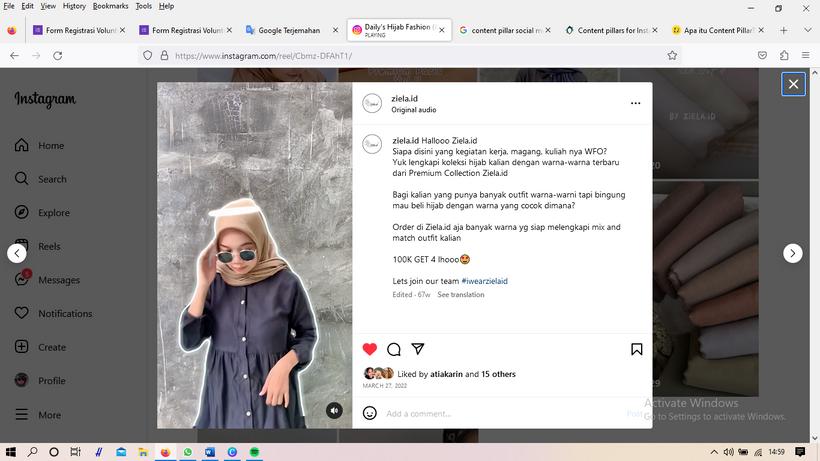Open the three-dot more options menu

(635, 103)
